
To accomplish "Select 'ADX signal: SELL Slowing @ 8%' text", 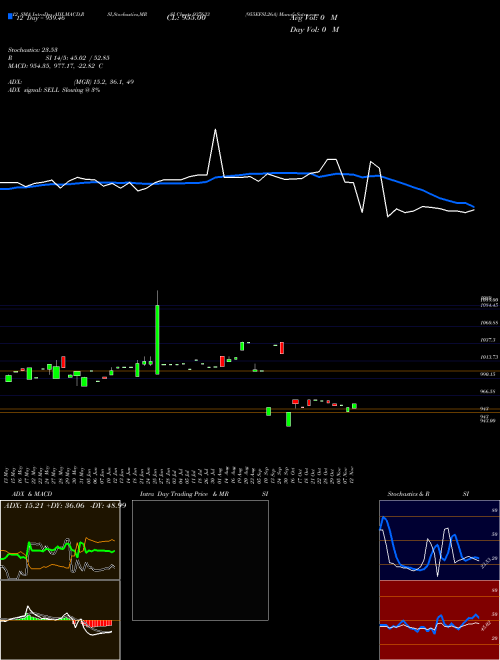I will click(x=54, y=90).
